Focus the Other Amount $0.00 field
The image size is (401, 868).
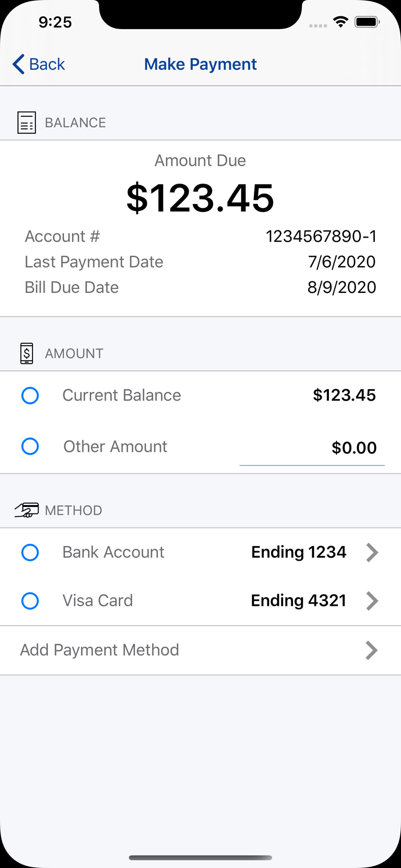(x=312, y=448)
